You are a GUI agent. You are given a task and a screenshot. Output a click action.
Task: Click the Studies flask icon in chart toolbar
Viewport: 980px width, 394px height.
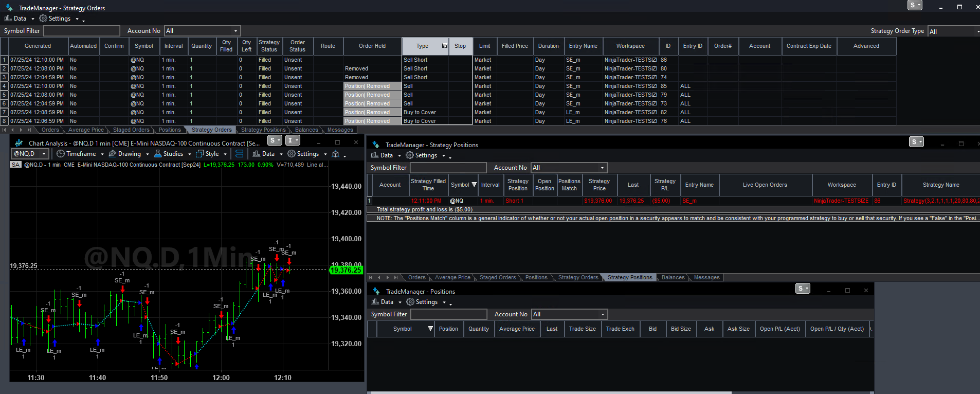[x=158, y=154]
